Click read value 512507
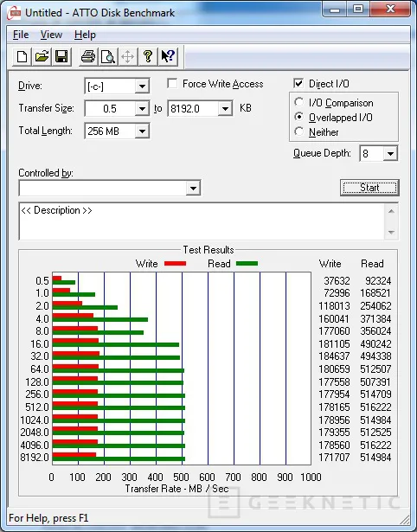 tap(375, 369)
